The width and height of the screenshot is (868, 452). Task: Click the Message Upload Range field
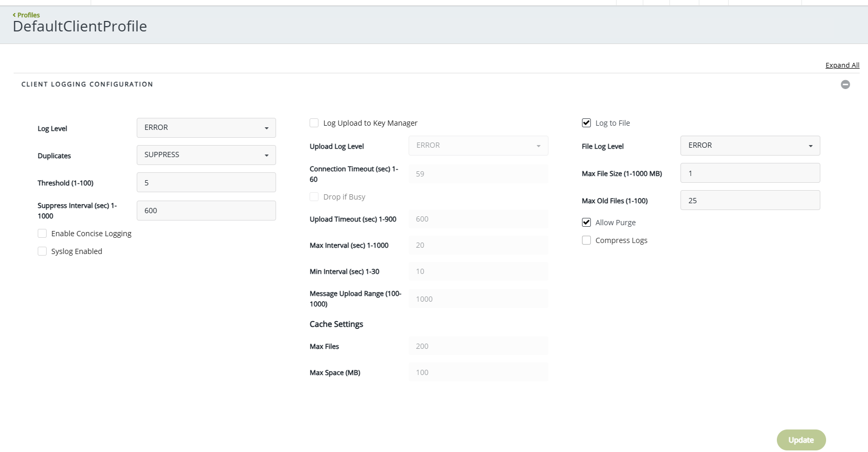(478, 299)
